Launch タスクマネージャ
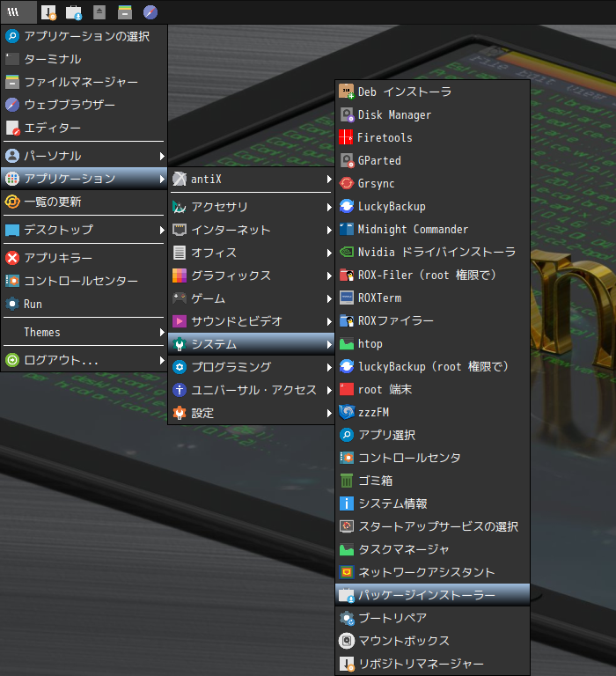The height and width of the screenshot is (676, 616). [x=432, y=549]
